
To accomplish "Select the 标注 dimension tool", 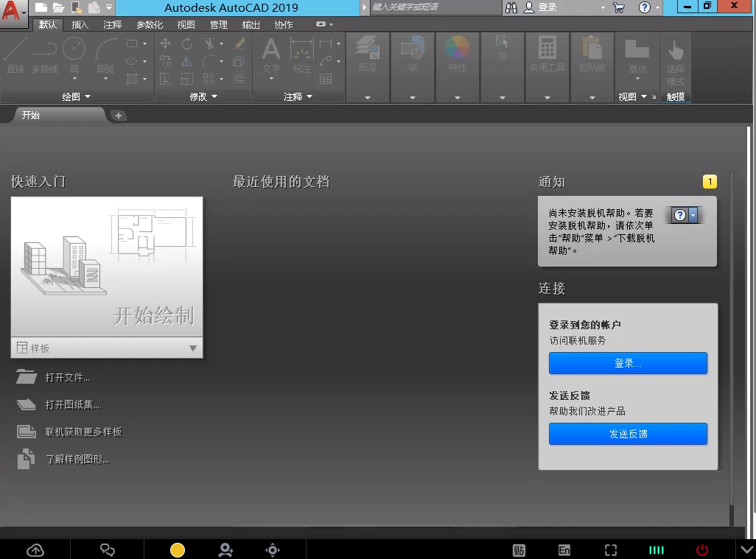I will pos(302,55).
